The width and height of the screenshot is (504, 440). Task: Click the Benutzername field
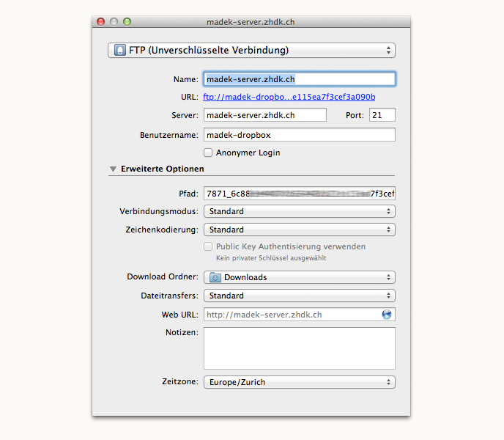tap(299, 135)
